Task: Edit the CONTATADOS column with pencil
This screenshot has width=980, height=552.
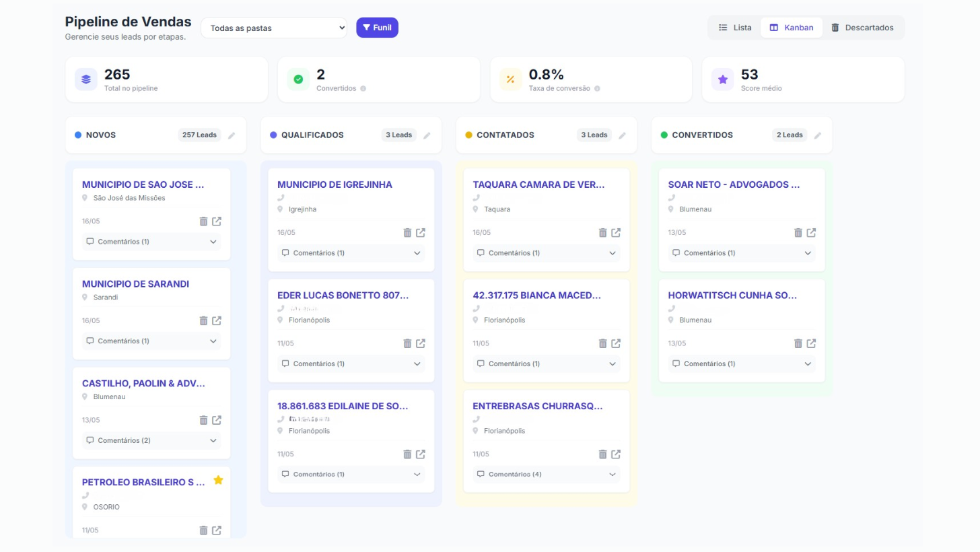Action: point(622,135)
